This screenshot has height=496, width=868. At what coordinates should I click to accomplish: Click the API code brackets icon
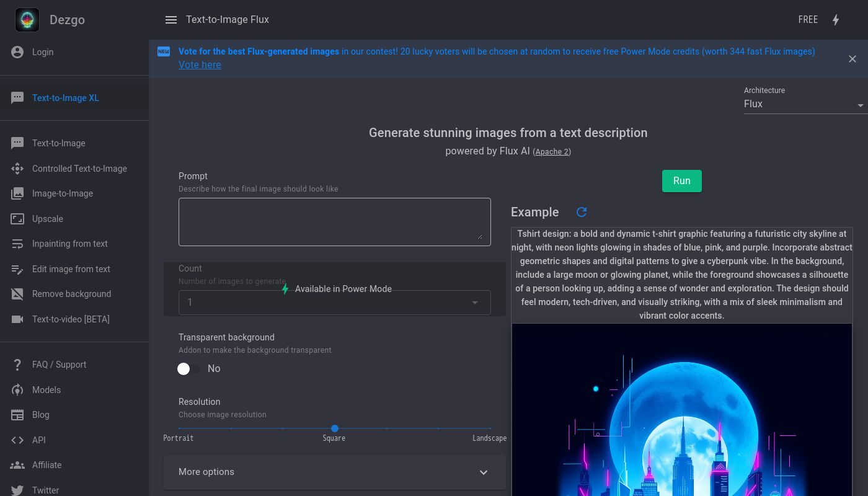click(17, 440)
